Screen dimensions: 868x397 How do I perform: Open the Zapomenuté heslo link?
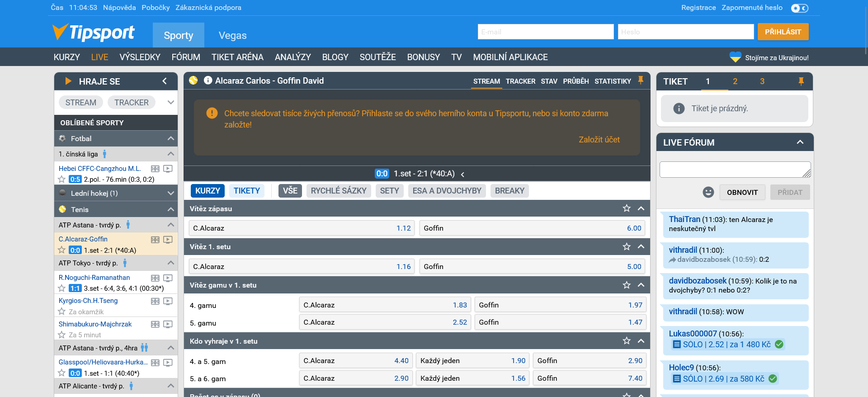pos(752,8)
